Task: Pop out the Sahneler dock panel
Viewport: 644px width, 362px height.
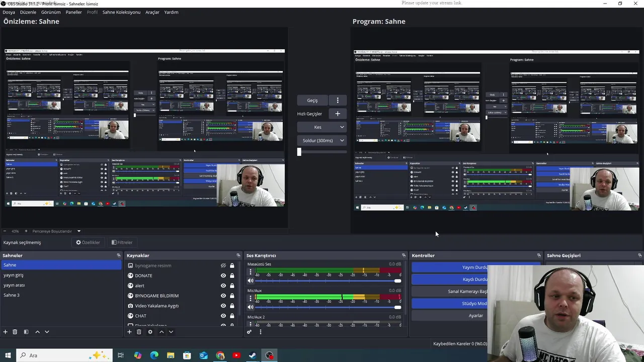Action: click(x=119, y=255)
